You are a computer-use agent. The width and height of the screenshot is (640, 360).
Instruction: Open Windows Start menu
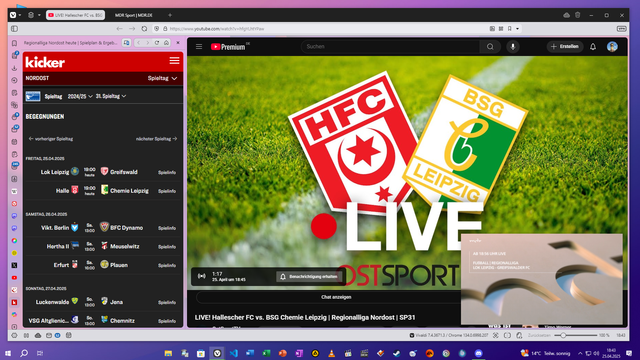7,353
